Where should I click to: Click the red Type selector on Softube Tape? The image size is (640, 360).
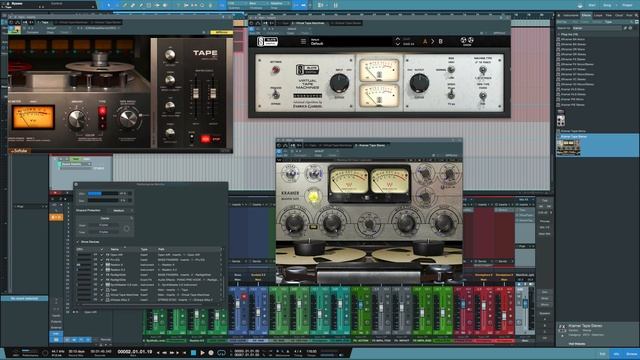pyautogui.click(x=102, y=117)
